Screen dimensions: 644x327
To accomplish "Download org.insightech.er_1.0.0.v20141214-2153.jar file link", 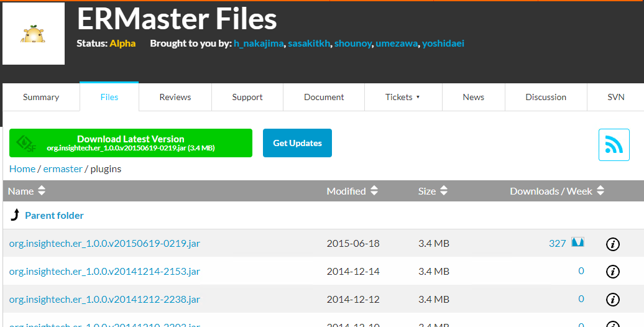I will click(x=104, y=271).
